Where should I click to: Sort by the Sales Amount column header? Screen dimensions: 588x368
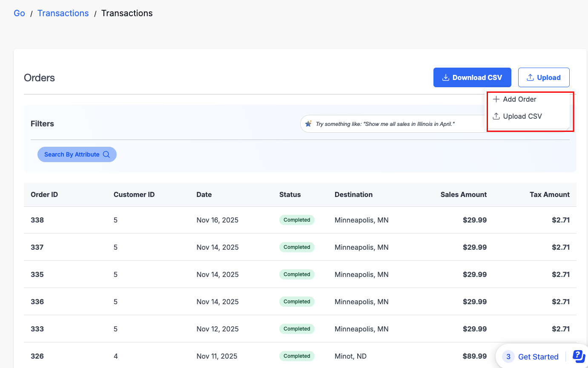click(463, 194)
